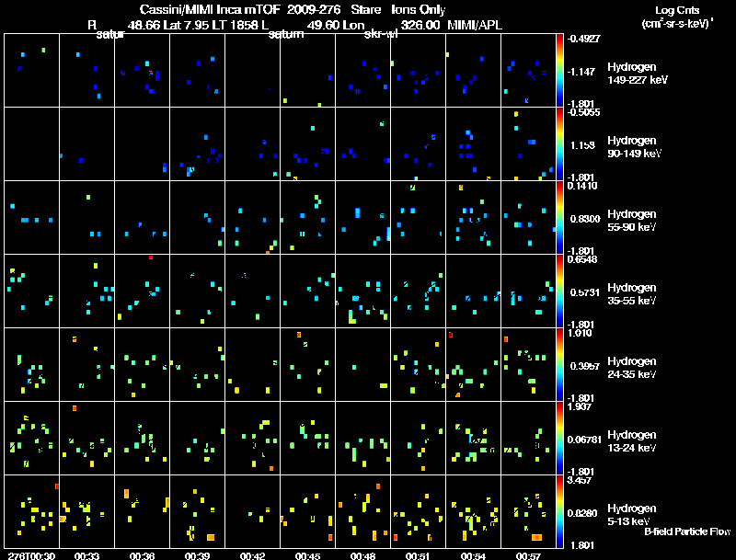Image resolution: width=736 pixels, height=560 pixels.
Task: Click the '00:54' time axis label
Action: [x=473, y=556]
